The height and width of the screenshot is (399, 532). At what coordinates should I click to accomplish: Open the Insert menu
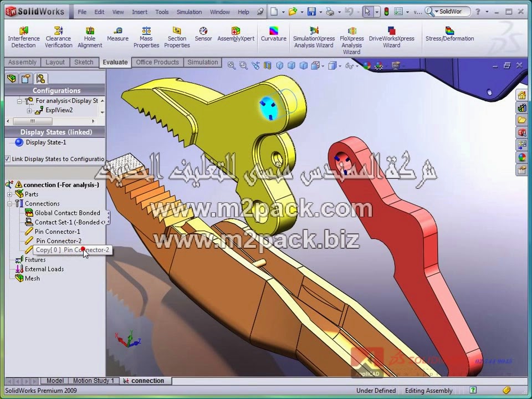(x=140, y=12)
